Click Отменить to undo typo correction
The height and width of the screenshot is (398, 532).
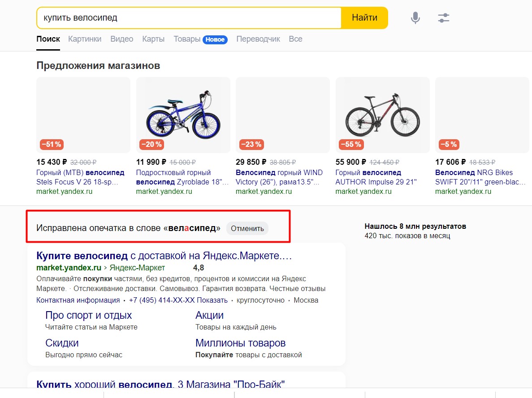pyautogui.click(x=247, y=228)
